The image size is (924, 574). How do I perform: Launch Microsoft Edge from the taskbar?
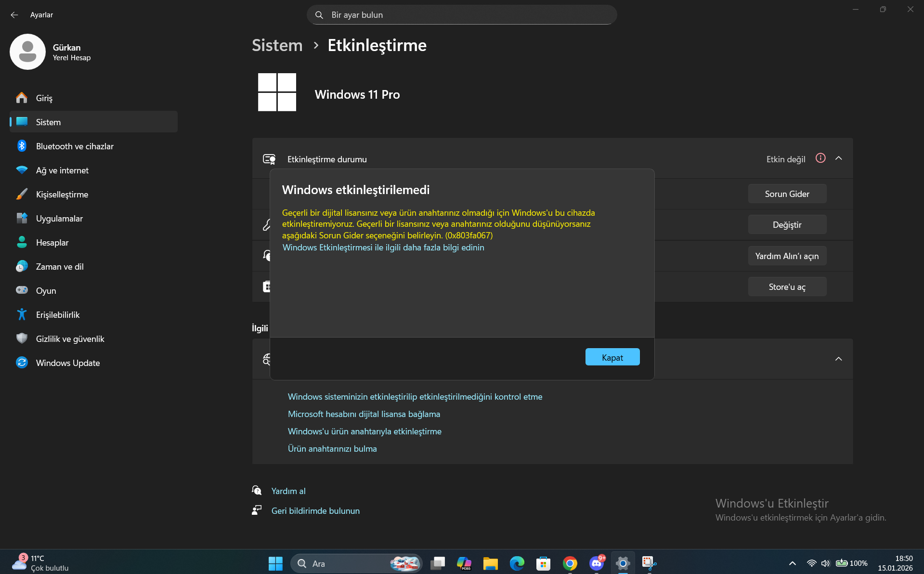point(517,563)
